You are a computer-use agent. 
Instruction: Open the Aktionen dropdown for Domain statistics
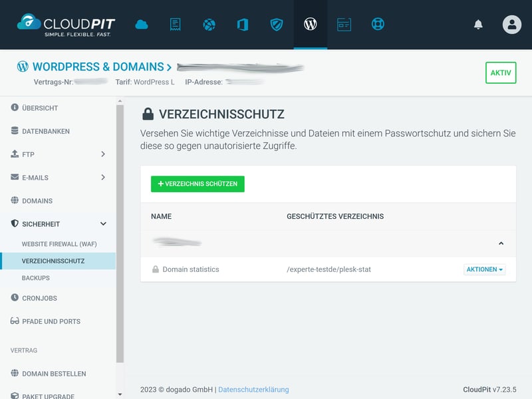click(x=485, y=269)
